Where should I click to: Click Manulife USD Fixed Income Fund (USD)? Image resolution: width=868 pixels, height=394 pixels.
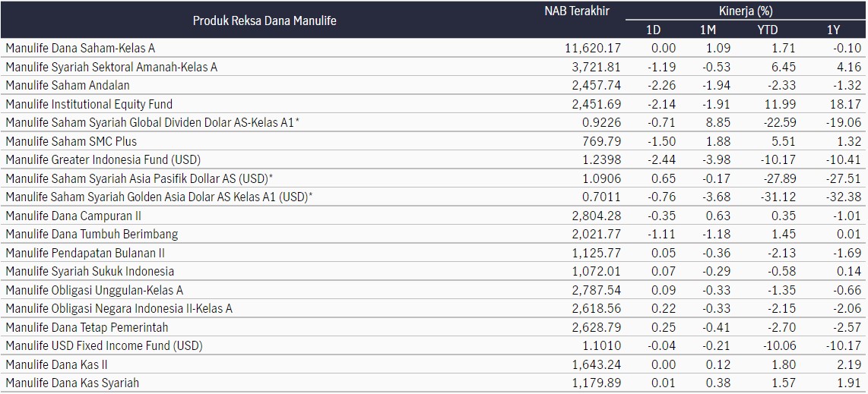[x=104, y=346]
